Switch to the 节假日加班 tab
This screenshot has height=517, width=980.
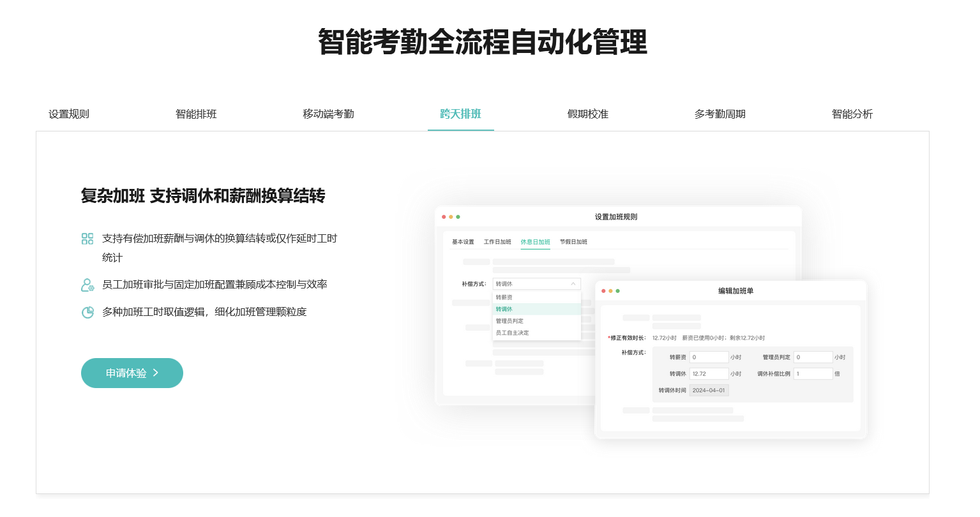[x=573, y=242]
